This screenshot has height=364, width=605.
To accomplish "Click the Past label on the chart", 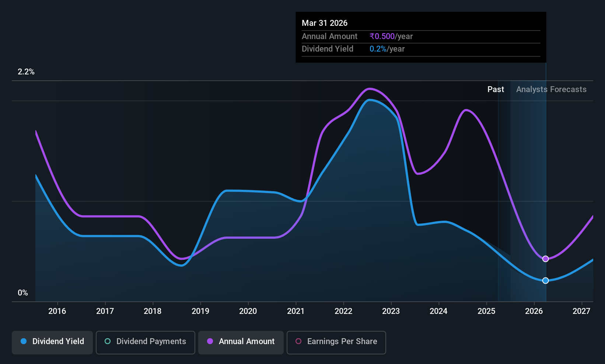I will 496,90.
